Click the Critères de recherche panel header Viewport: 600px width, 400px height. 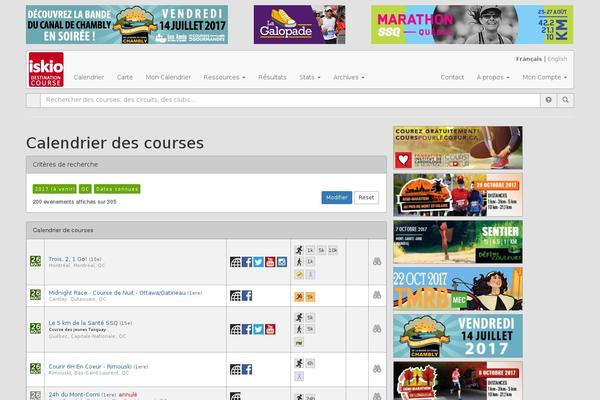coord(206,165)
